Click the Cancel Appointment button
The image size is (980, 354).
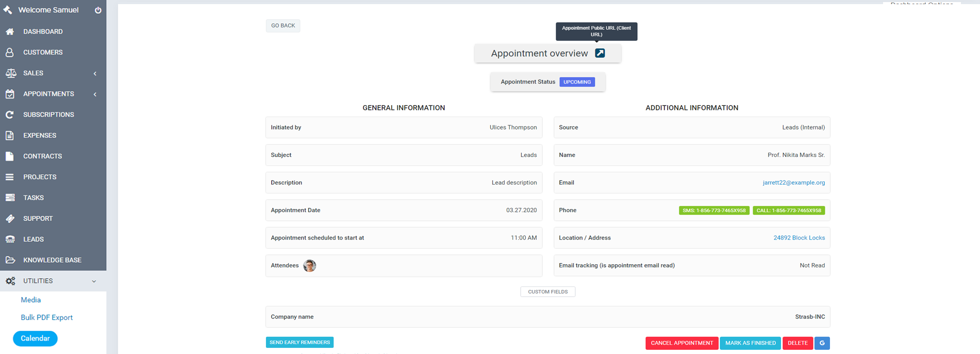click(x=682, y=343)
